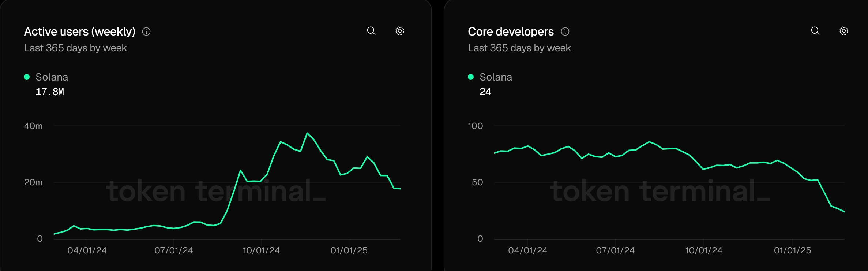This screenshot has width=868, height=271.
Task: Click 10/01/24 on Active users x-axis
Action: (261, 250)
